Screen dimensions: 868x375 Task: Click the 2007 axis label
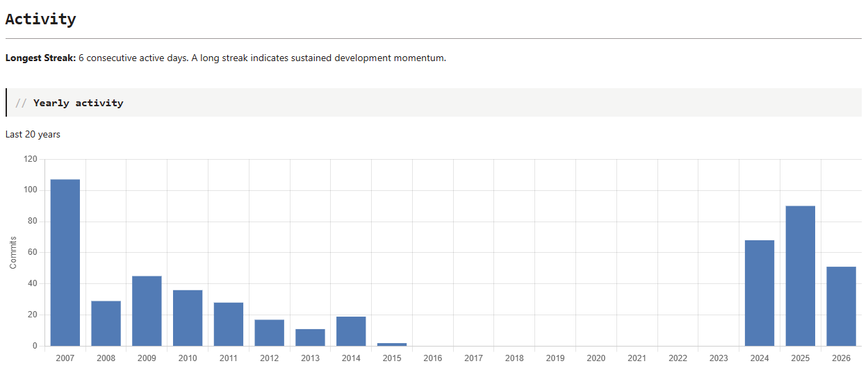click(65, 358)
